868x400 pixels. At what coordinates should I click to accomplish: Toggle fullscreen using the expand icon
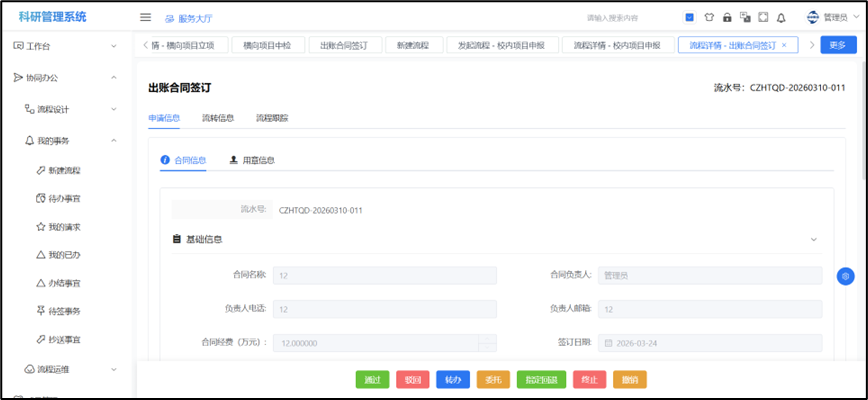(763, 17)
